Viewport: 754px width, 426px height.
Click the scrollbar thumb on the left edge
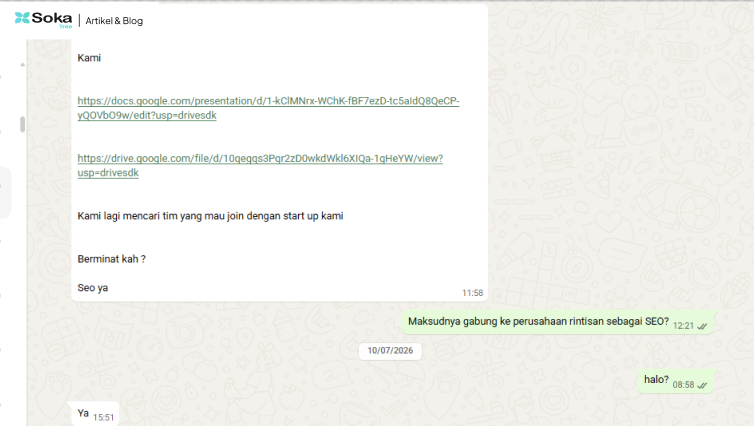click(x=22, y=124)
